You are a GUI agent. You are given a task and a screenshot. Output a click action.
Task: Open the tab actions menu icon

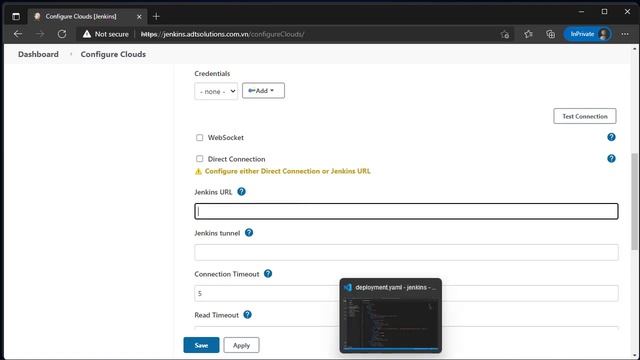click(x=16, y=16)
